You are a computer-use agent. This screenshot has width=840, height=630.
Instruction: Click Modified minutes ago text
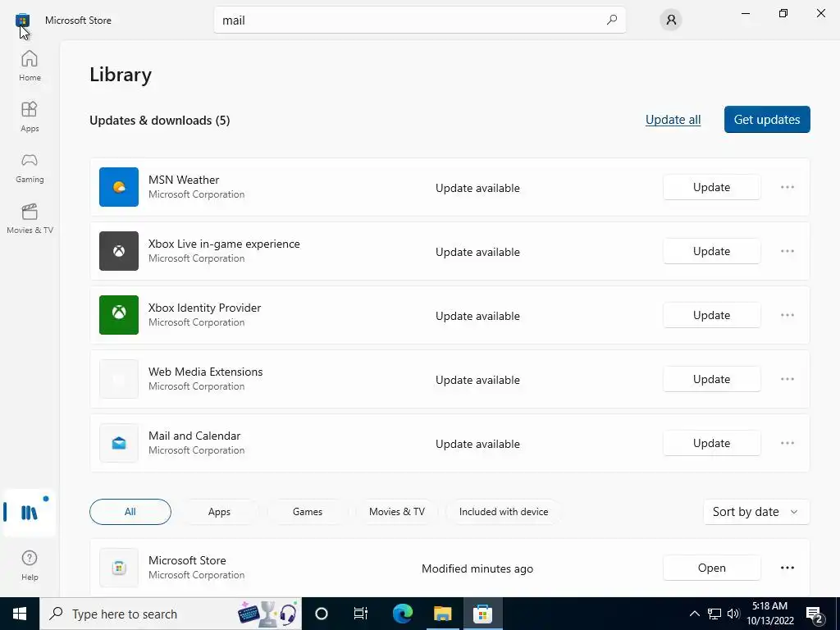pyautogui.click(x=477, y=569)
